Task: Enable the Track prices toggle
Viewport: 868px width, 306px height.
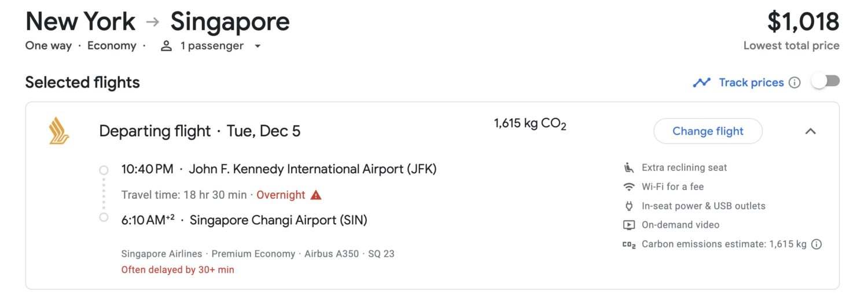Action: [x=825, y=82]
